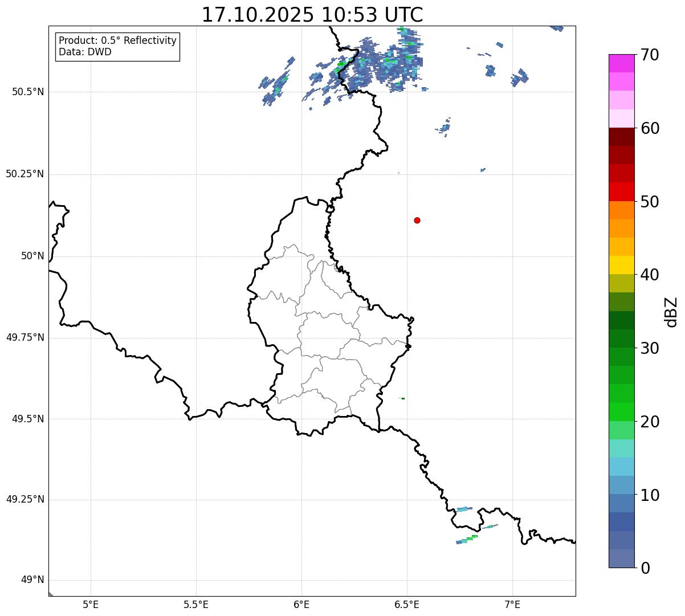Screen dimensions: 685x616
Task: Click the dBZ colorbar axis label
Action: (x=671, y=312)
